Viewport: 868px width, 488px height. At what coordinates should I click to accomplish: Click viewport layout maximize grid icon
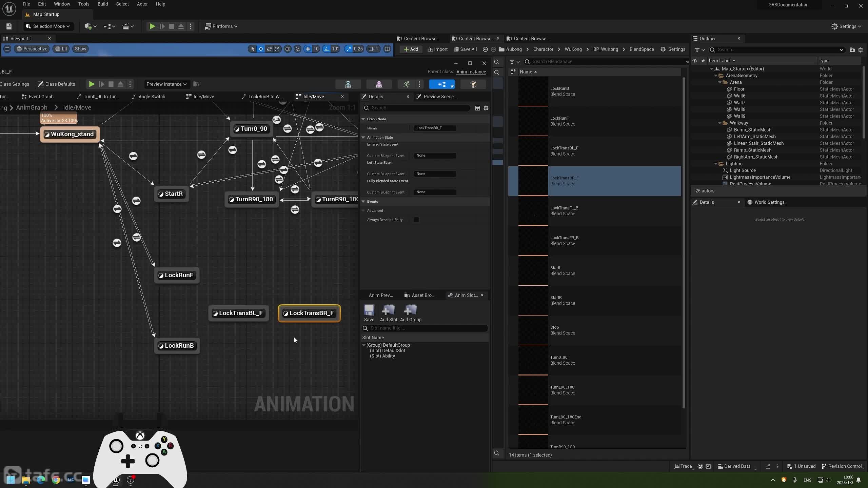[x=387, y=49]
